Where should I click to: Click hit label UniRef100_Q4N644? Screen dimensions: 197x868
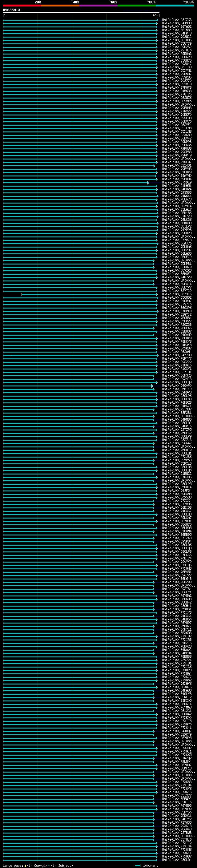click(x=176, y=196)
